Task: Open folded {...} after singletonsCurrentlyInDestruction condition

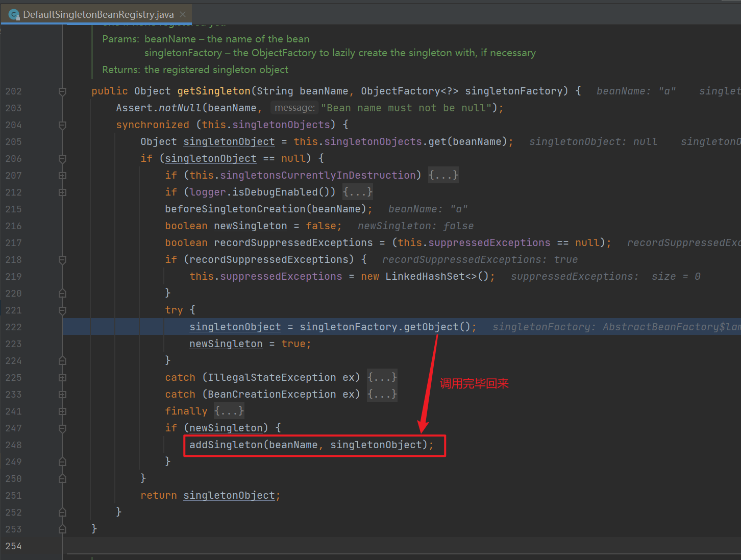Action: [x=443, y=176]
